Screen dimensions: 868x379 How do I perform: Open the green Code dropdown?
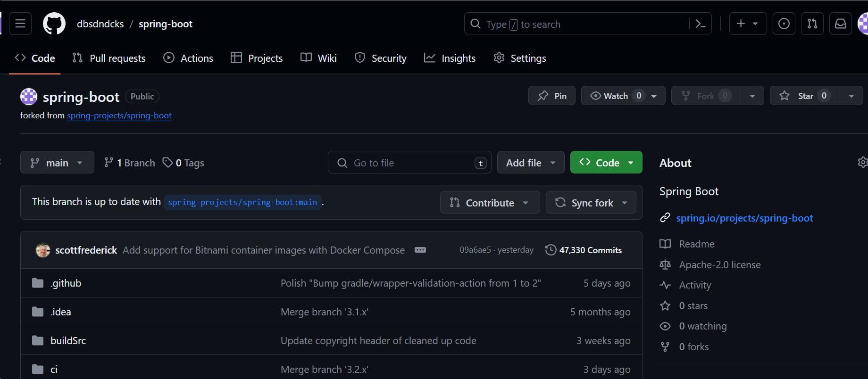(606, 162)
